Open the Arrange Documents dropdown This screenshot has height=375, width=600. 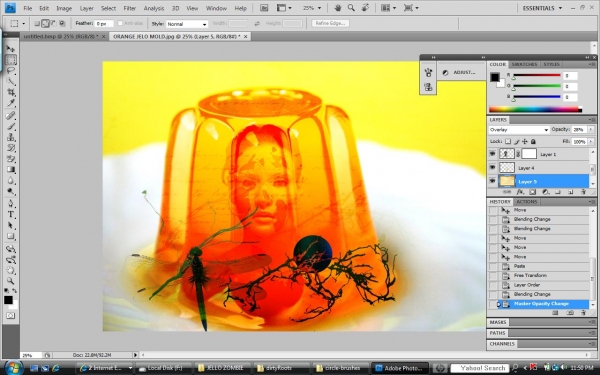389,8
